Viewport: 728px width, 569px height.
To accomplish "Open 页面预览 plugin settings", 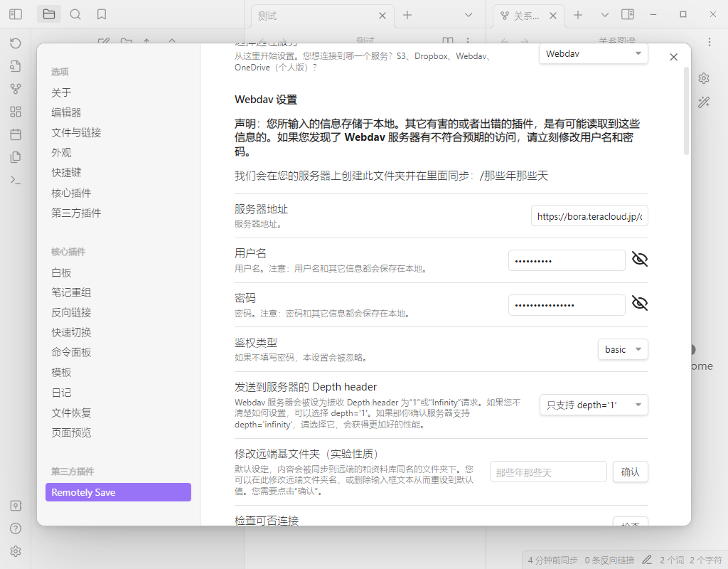I will coord(71,432).
